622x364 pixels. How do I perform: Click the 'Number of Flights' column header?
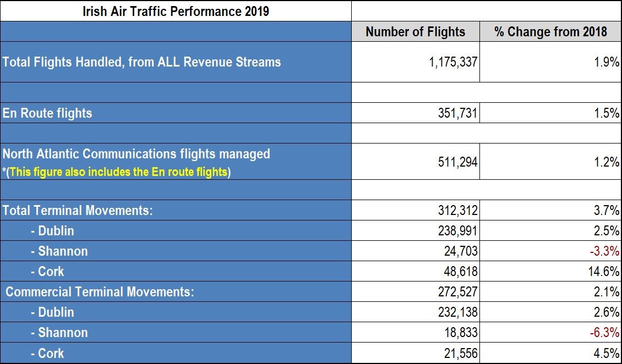click(x=416, y=31)
